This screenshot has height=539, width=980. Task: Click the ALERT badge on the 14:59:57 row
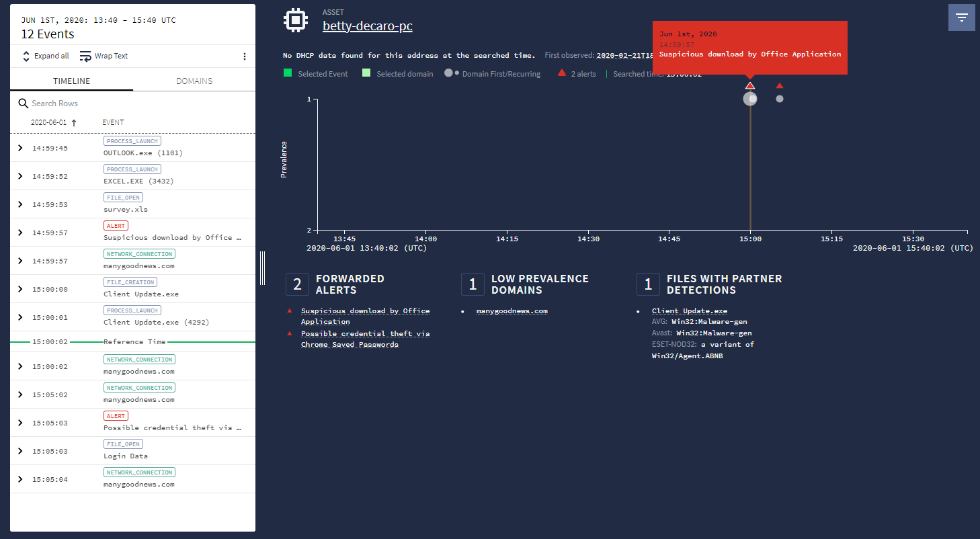pyautogui.click(x=115, y=225)
